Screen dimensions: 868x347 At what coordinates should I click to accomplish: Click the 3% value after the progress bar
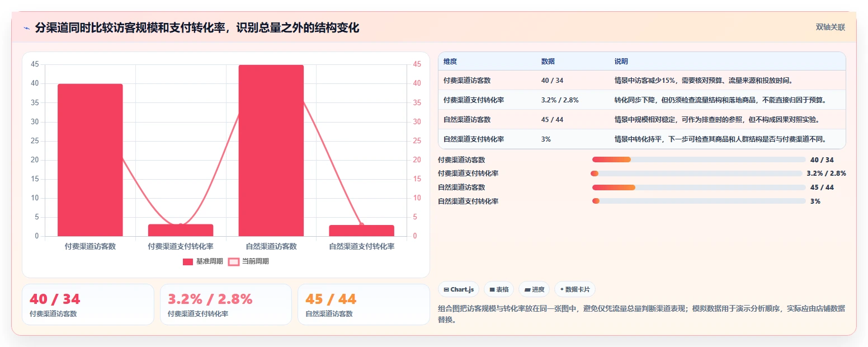tap(815, 201)
